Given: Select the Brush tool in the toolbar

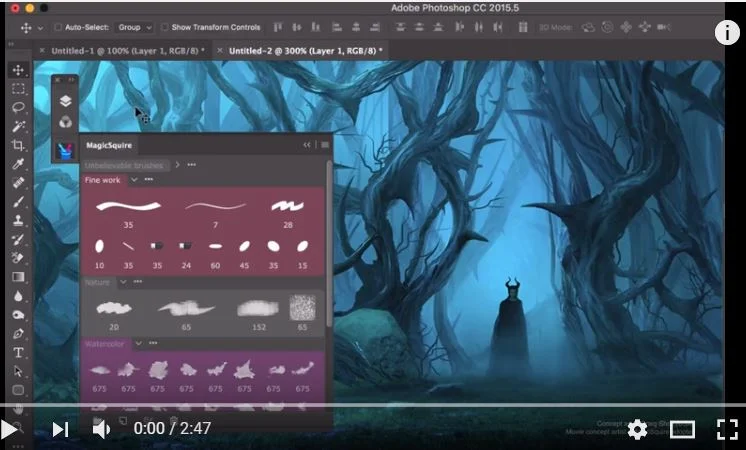Looking at the screenshot, I should 18,202.
